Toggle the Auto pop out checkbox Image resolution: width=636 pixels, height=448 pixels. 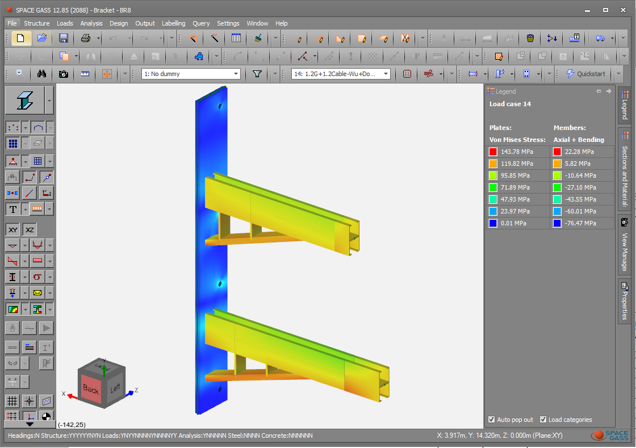(491, 420)
